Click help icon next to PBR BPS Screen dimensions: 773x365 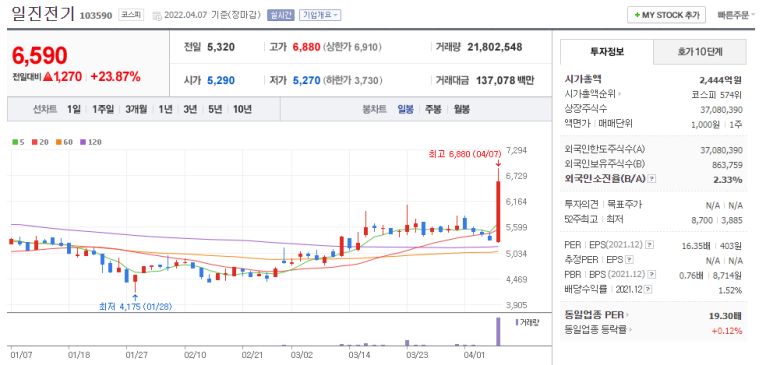652,274
